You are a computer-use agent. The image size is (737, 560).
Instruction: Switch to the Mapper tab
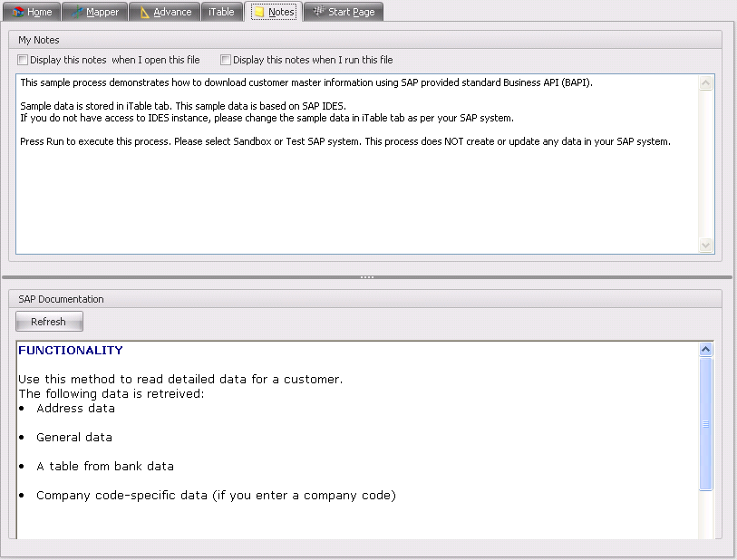click(x=95, y=12)
